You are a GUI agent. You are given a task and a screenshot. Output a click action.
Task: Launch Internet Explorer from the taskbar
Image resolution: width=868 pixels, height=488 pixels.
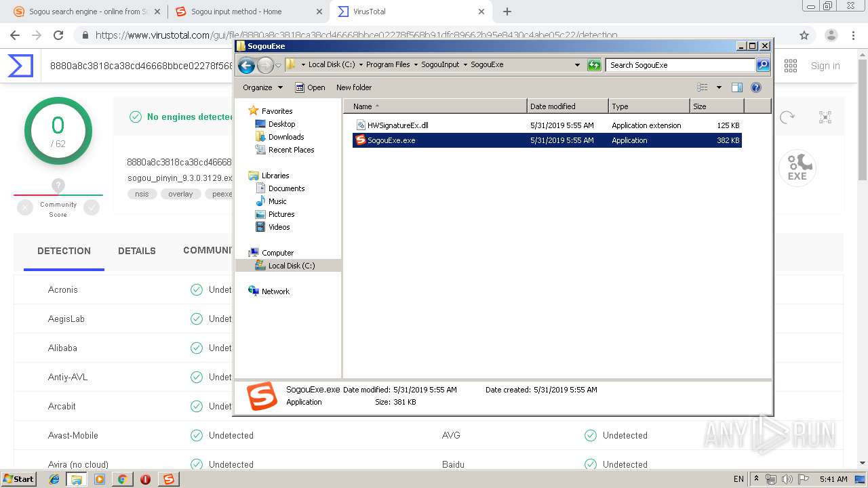tap(54, 479)
